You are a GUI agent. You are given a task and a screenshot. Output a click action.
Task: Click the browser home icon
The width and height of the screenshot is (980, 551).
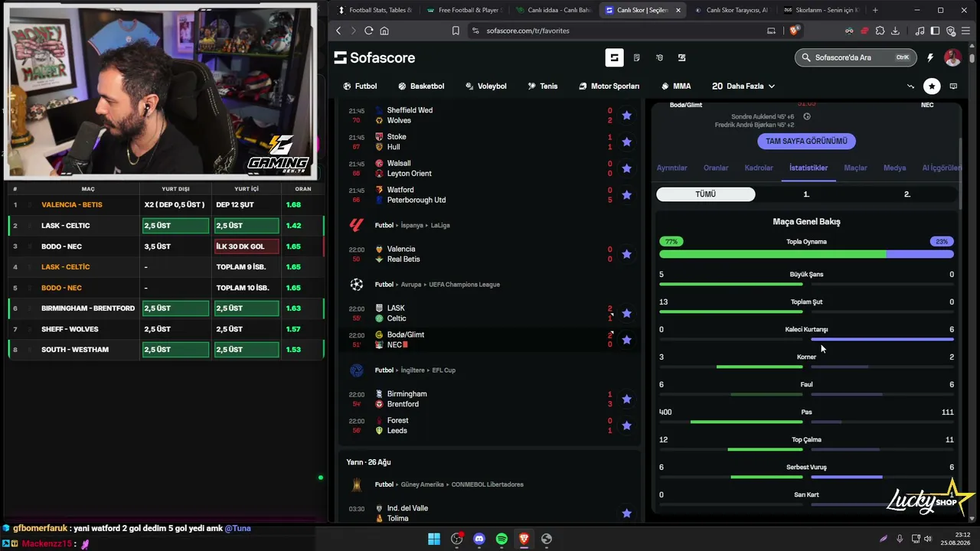click(384, 31)
